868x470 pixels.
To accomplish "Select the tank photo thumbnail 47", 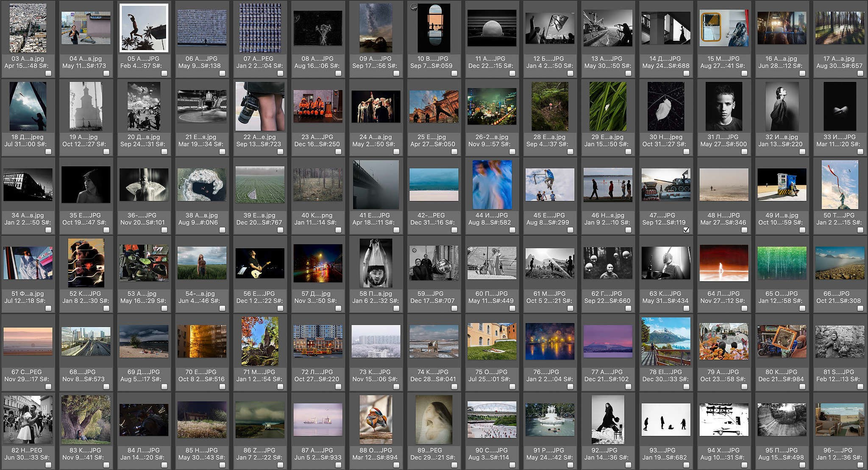I will pos(665,185).
